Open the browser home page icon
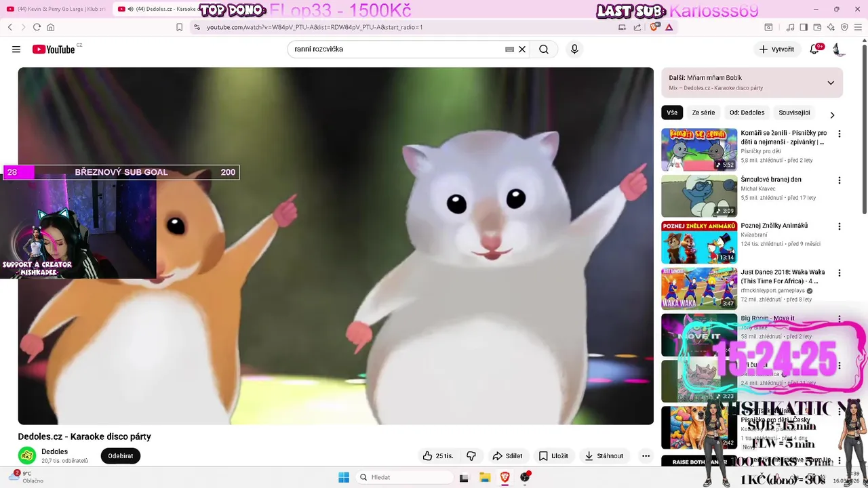Image resolution: width=868 pixels, height=488 pixels. point(50,27)
